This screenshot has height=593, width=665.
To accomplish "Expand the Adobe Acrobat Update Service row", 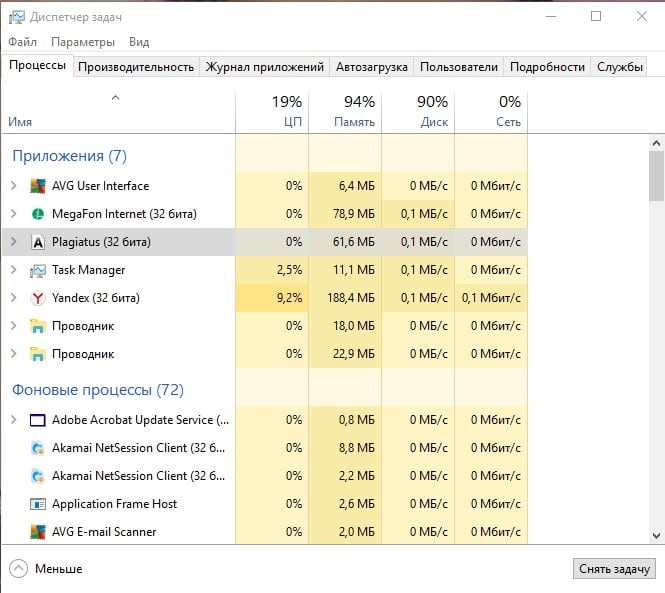I will 14,420.
